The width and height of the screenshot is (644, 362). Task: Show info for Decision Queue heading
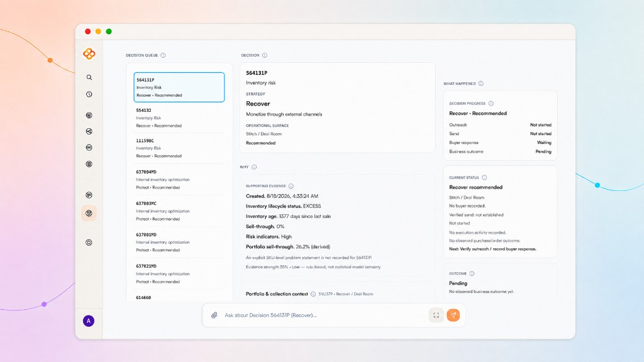coord(163,55)
